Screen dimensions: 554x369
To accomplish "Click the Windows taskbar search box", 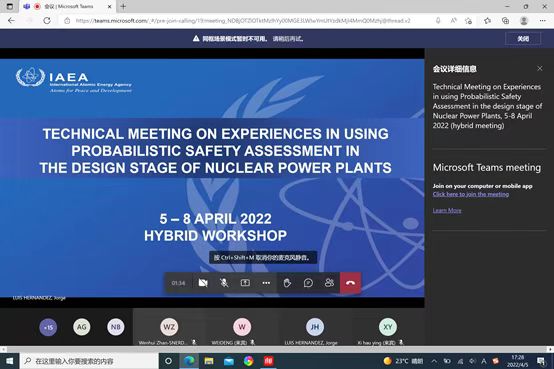I will (89, 361).
